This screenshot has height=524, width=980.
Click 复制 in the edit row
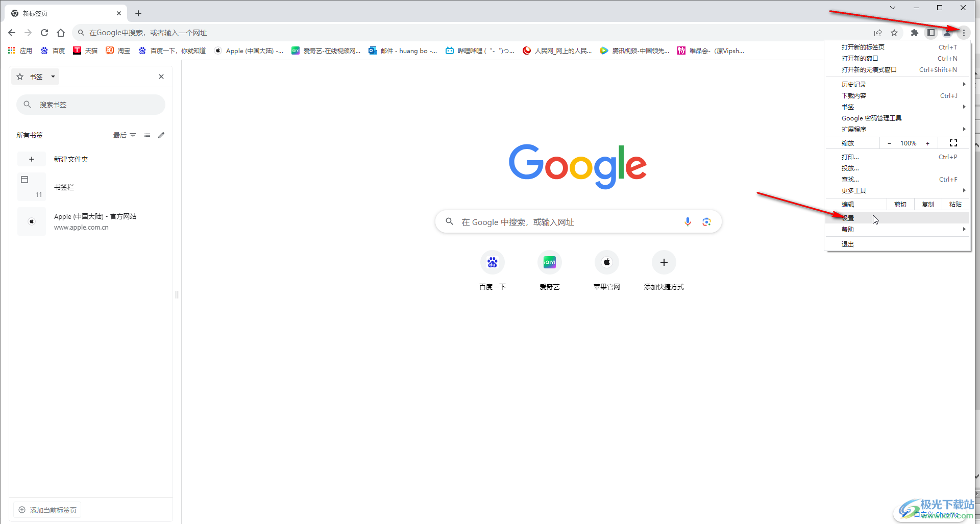928,204
